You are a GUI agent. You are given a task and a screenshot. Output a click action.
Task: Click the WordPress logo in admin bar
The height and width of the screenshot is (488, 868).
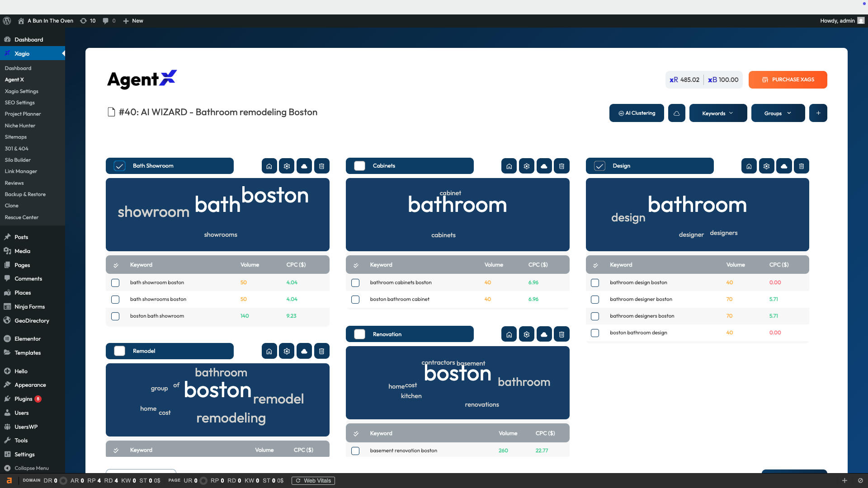7,21
